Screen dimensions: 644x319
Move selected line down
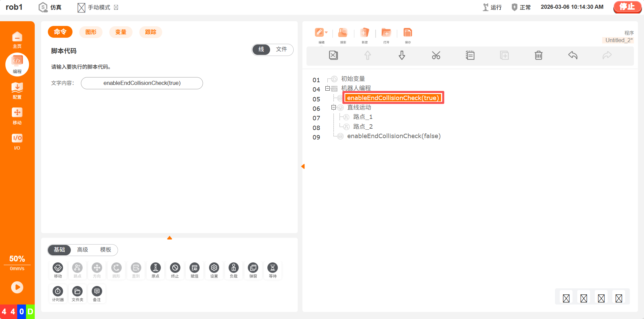pyautogui.click(x=402, y=55)
